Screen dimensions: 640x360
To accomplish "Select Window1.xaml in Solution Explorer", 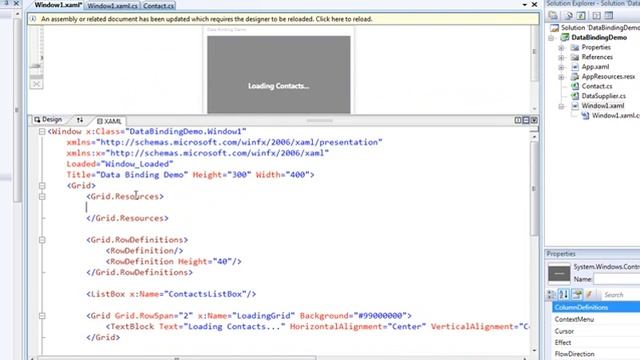I will pos(602,106).
